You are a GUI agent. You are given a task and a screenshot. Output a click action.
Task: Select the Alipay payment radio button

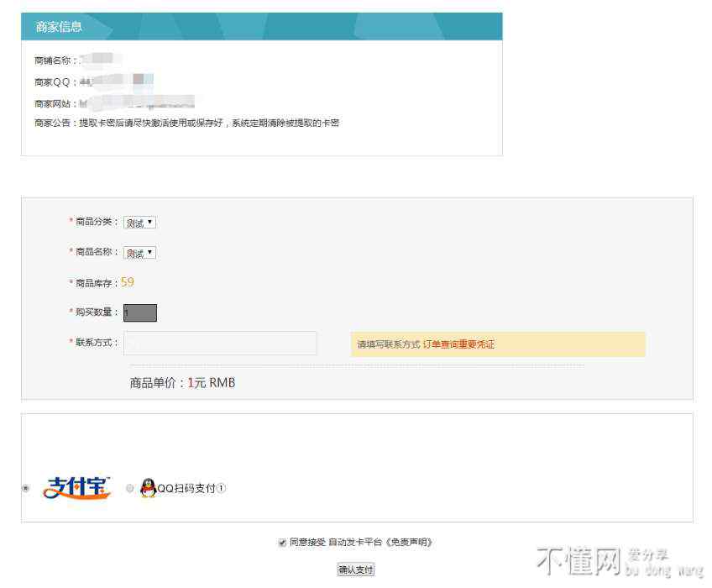click(26, 488)
